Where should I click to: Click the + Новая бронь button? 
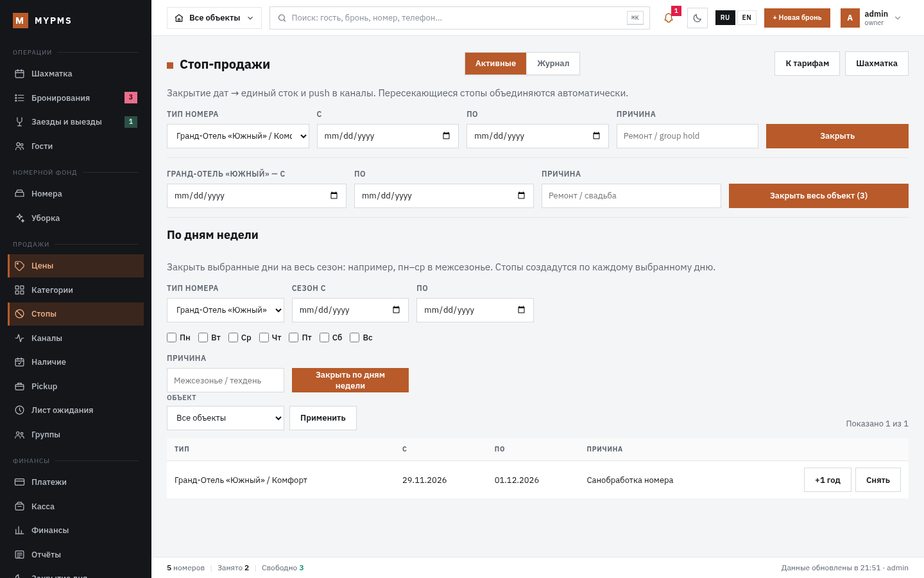click(797, 18)
